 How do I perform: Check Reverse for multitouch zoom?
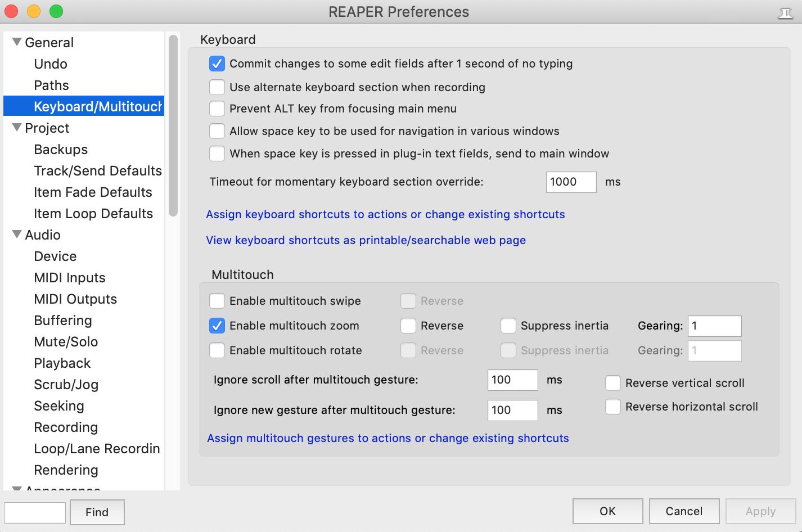click(408, 326)
